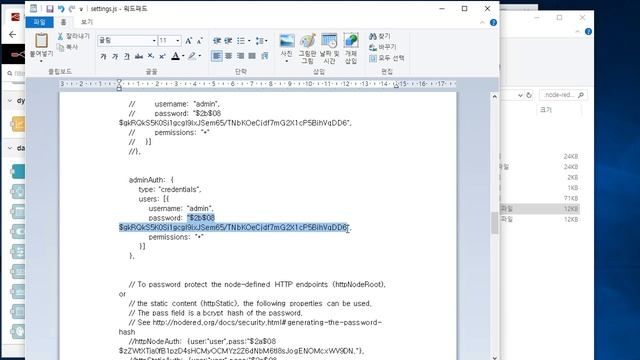Click the search box in Explorer window
The image size is (640, 360).
point(563,95)
